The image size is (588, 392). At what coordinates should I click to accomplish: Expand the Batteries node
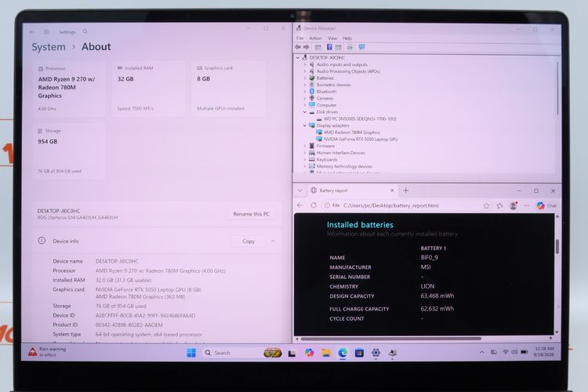(x=305, y=78)
